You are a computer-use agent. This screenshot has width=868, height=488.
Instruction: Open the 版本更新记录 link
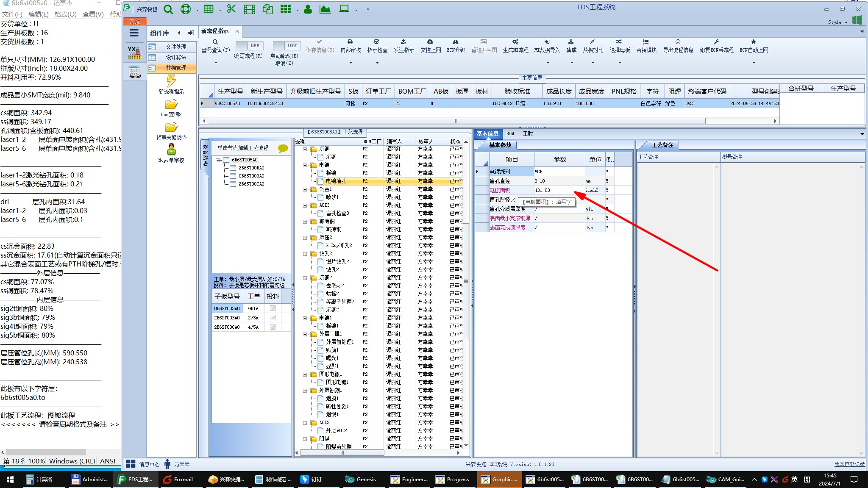pyautogui.click(x=849, y=464)
